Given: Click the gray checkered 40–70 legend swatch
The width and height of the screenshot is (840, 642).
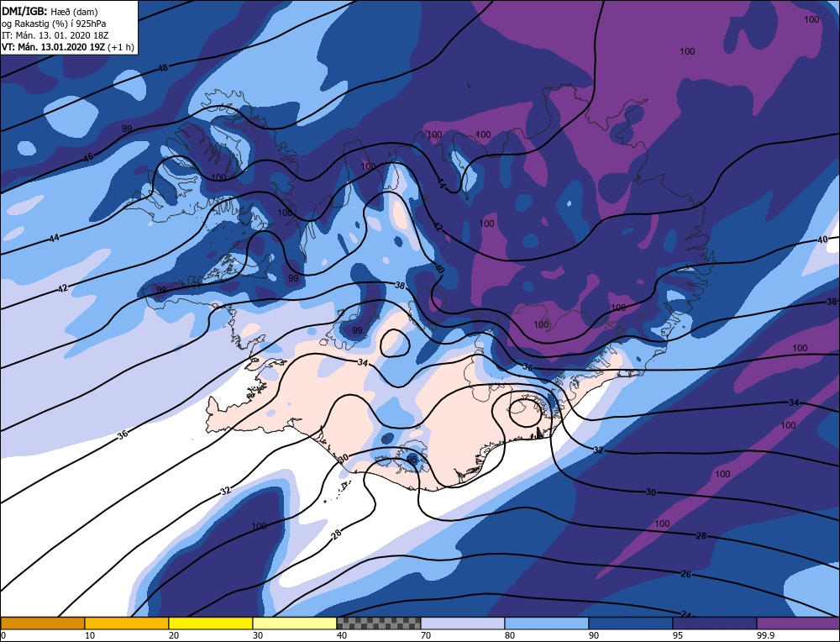Looking at the screenshot, I should pos(379,623).
